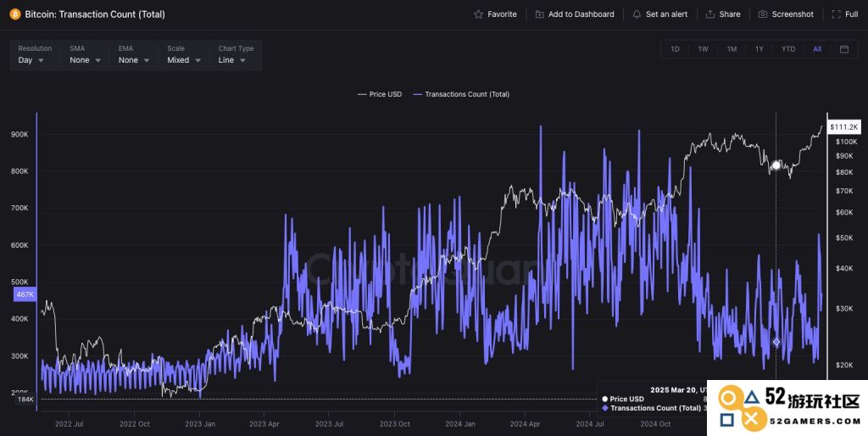Toggle the Transactions Count (Total) legend series

pyautogui.click(x=461, y=95)
